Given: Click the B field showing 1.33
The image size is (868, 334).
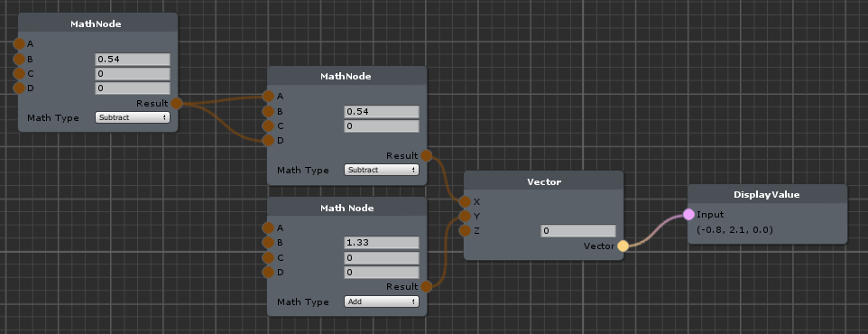Looking at the screenshot, I should coord(382,243).
